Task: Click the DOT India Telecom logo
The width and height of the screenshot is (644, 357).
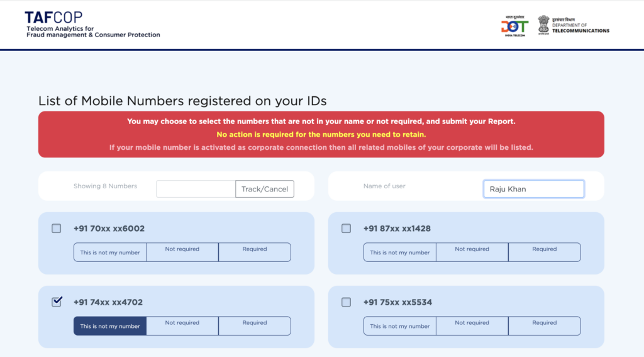Action: click(514, 26)
